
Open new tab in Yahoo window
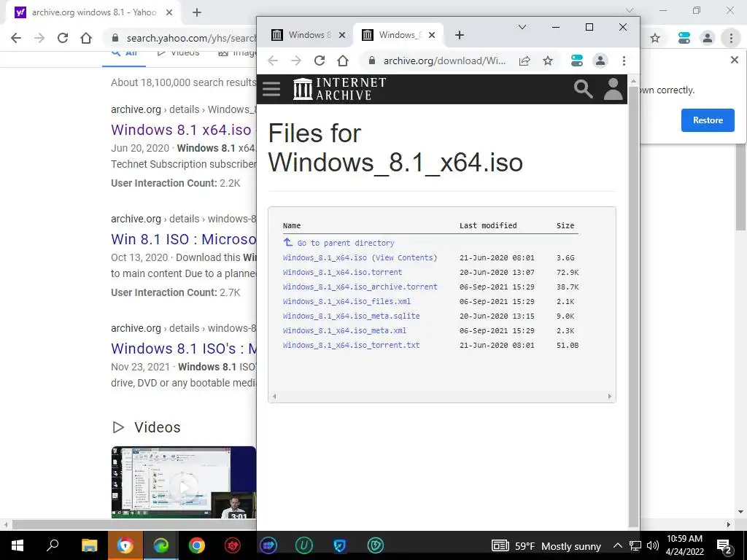coord(197,12)
